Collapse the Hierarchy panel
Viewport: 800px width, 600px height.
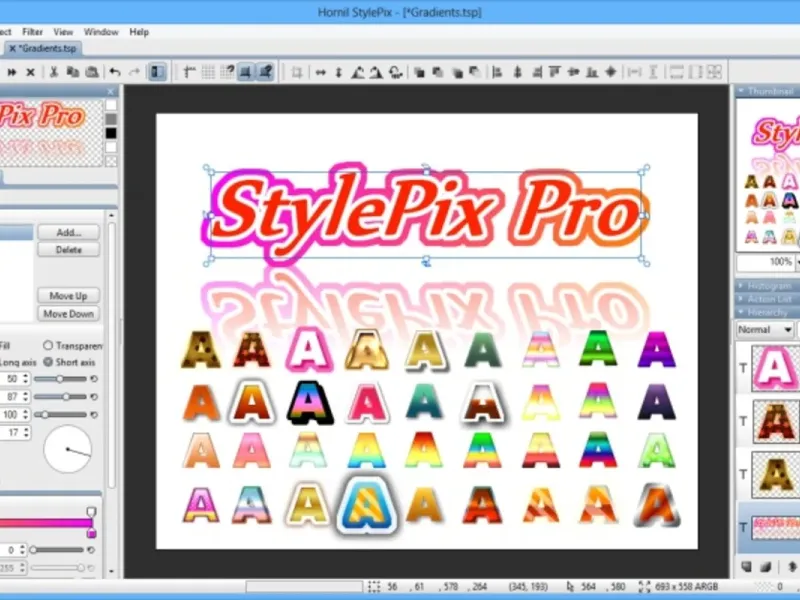[741, 312]
